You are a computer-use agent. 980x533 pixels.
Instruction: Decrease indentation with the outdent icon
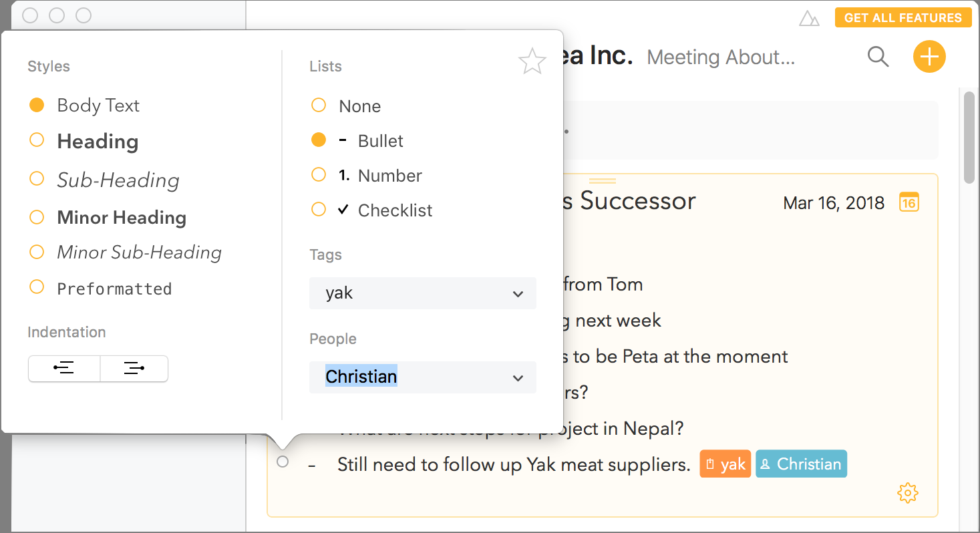(64, 368)
